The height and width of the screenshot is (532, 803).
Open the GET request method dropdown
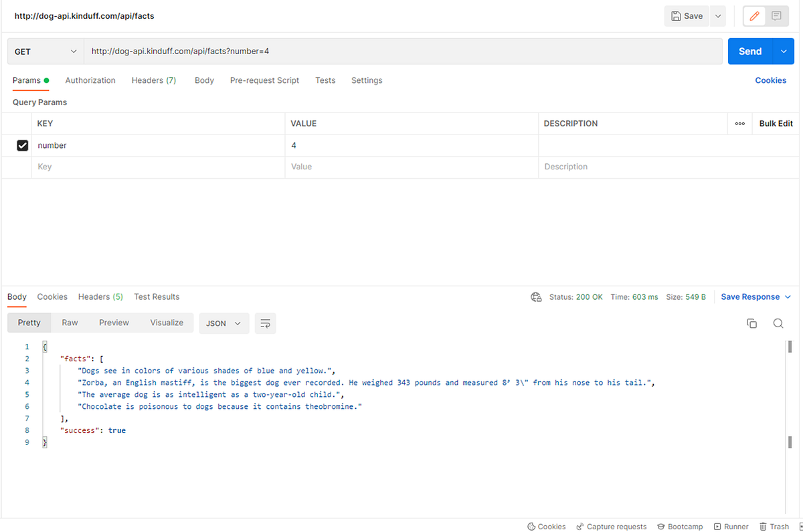45,51
